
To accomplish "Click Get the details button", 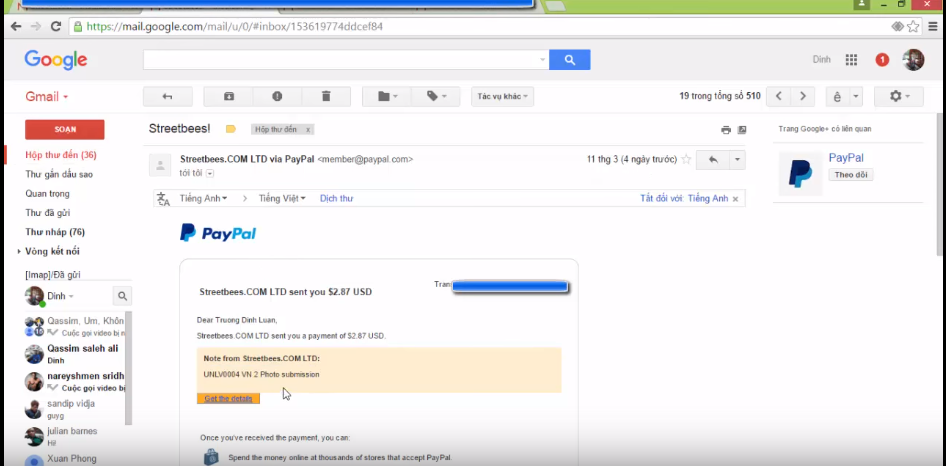I will click(228, 398).
